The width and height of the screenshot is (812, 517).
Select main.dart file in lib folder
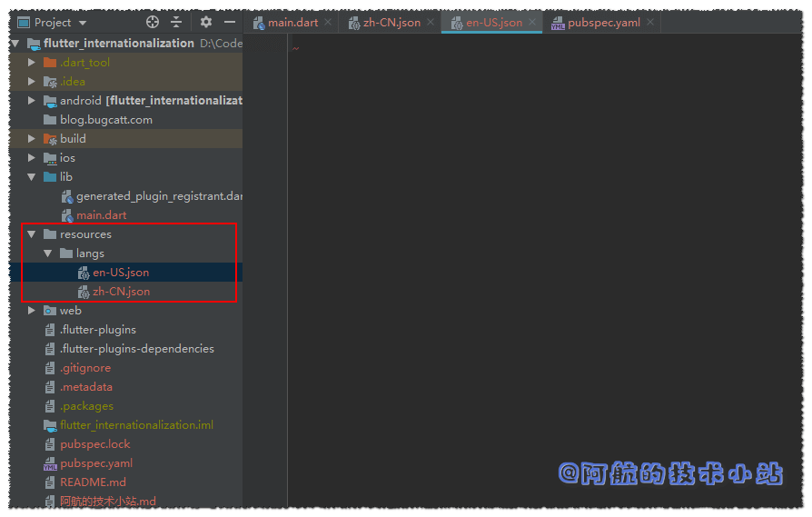pyautogui.click(x=101, y=215)
